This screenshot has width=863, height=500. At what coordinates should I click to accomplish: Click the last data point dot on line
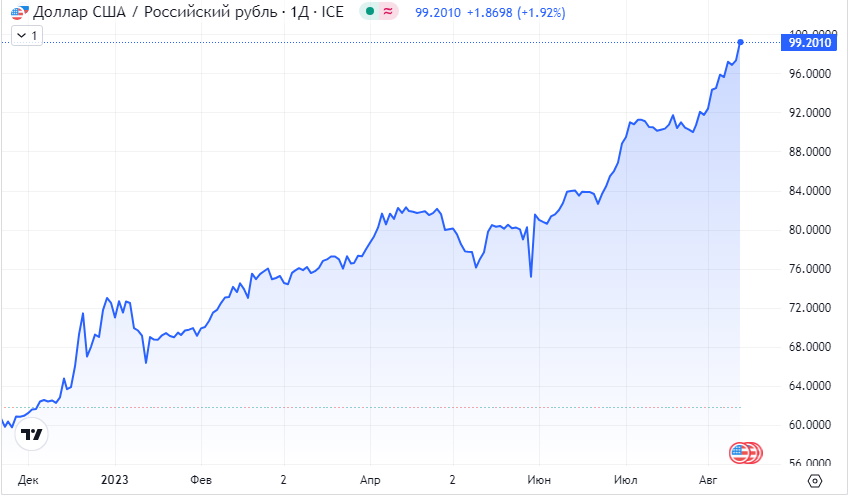click(740, 42)
